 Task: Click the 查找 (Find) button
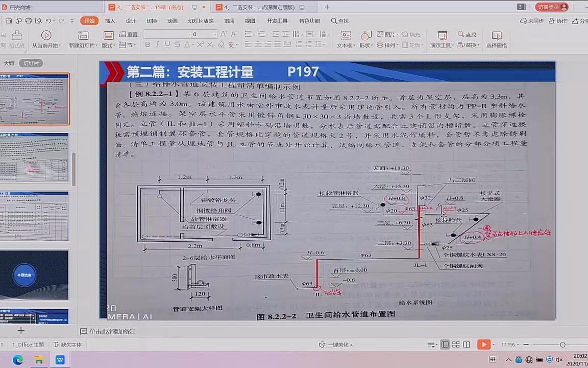point(469,35)
